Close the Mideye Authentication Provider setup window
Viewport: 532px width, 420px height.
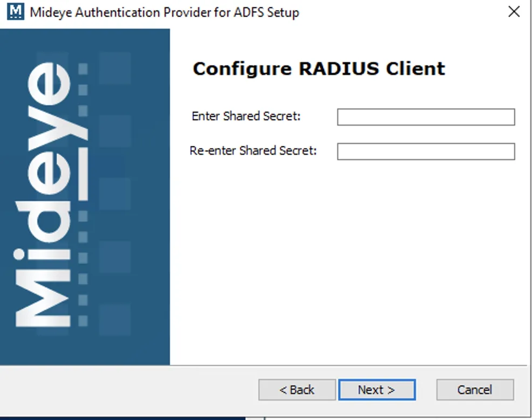pos(513,12)
